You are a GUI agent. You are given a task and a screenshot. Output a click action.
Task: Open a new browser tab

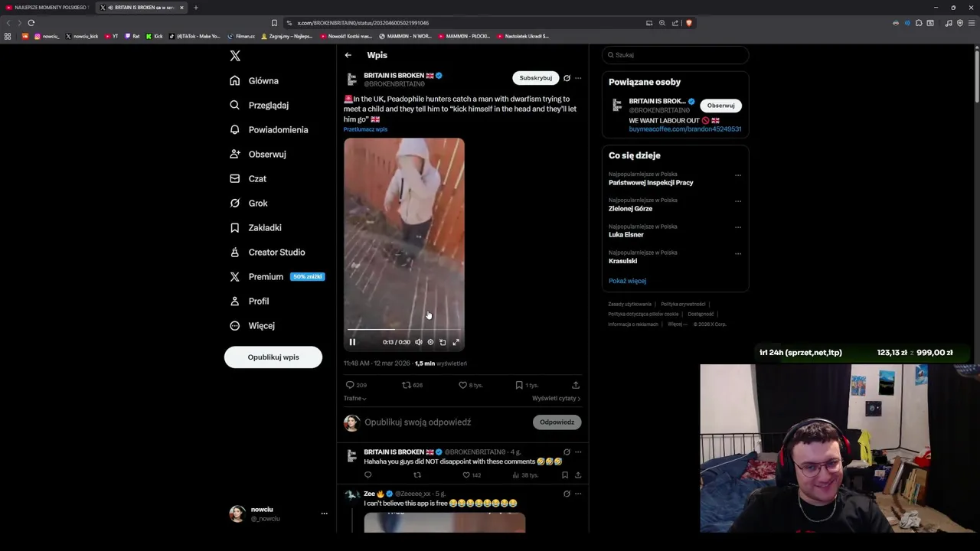195,8
